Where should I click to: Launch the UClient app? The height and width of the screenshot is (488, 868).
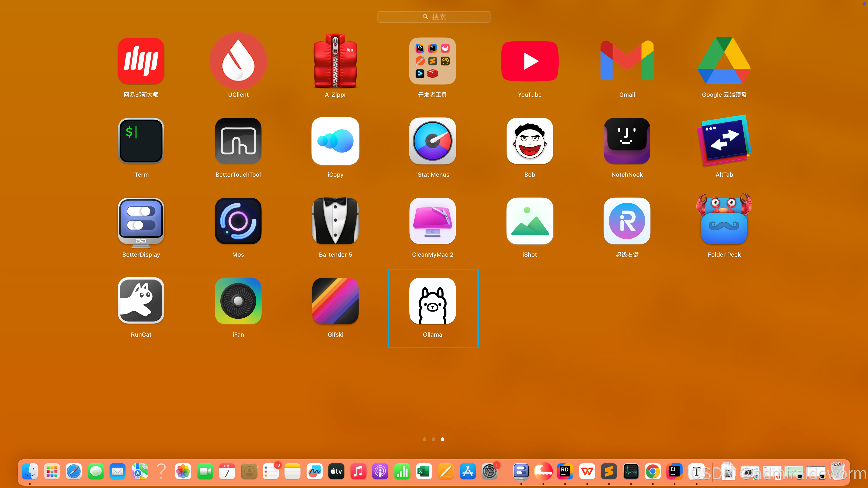[x=238, y=61]
